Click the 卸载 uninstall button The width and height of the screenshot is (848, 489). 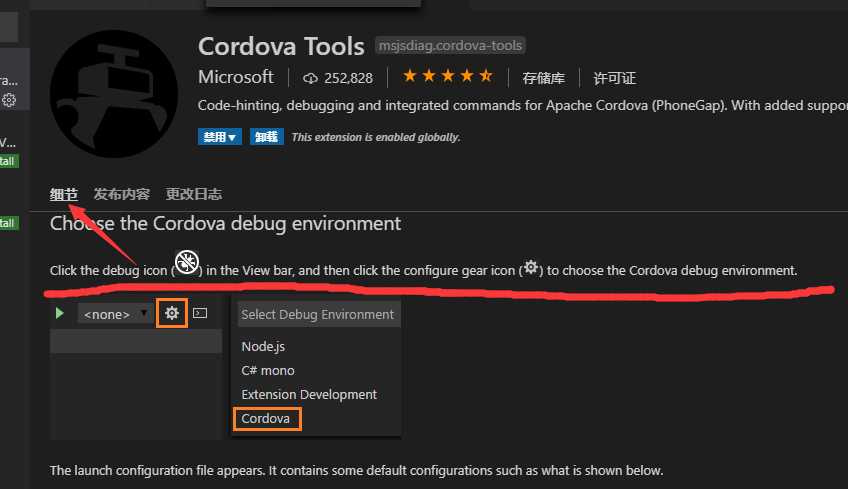tap(266, 137)
